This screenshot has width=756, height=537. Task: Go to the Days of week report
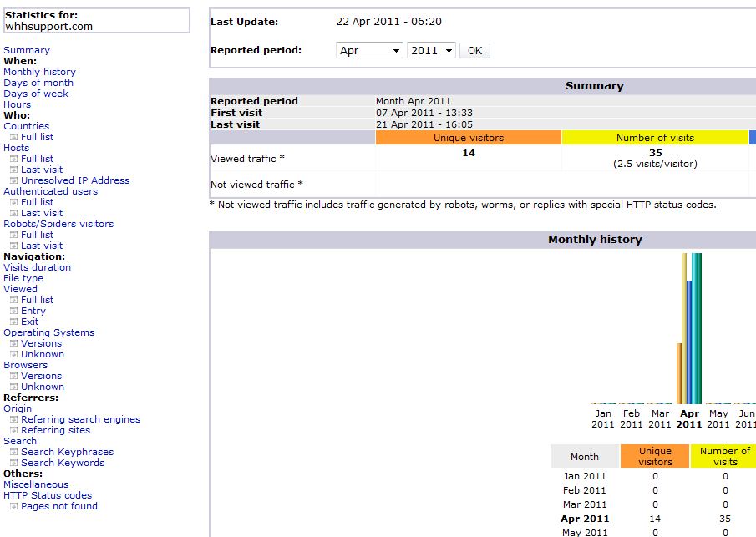tap(36, 94)
